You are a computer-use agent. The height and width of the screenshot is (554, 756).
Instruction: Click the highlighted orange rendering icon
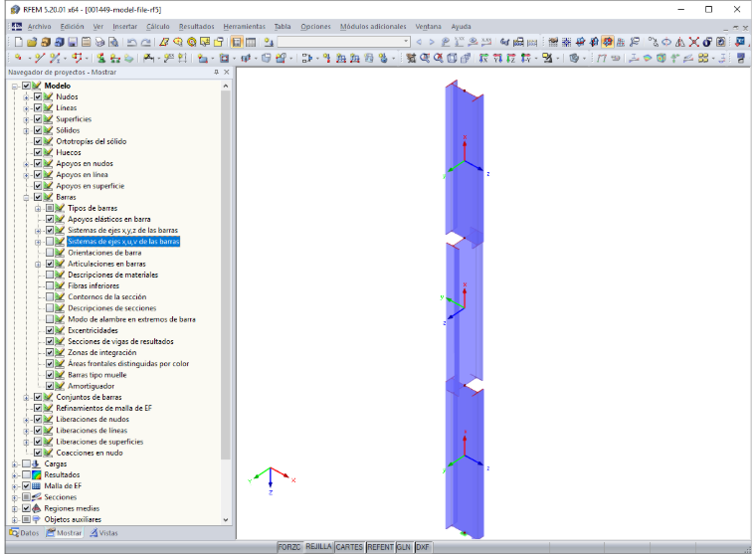tap(608, 42)
